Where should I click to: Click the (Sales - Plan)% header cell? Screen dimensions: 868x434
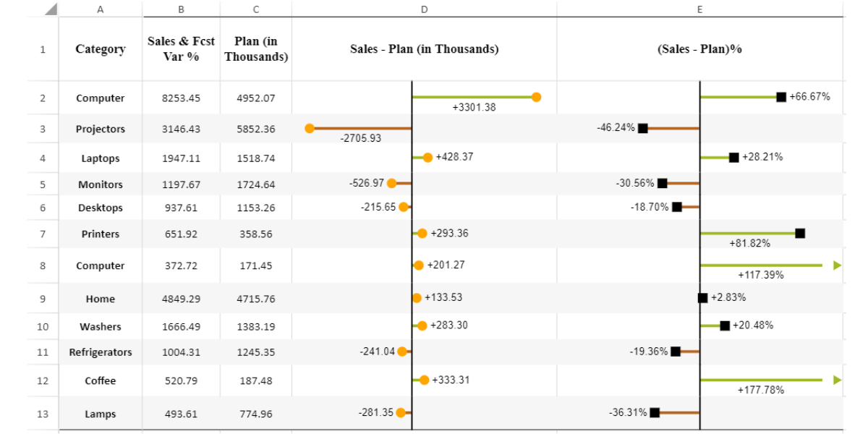pos(699,49)
